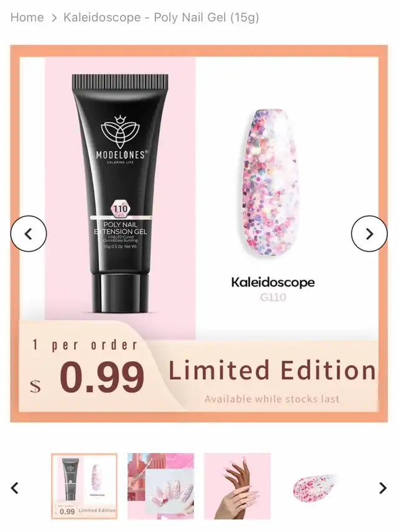Viewport: 398px width, 532px height.
Task: Advance to the next main product image
Action: pyautogui.click(x=369, y=234)
